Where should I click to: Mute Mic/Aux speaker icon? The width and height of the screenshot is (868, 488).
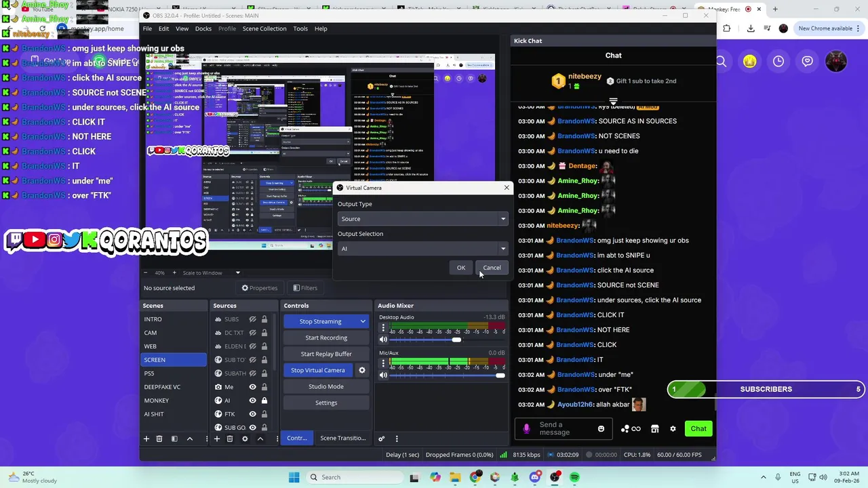pos(383,375)
